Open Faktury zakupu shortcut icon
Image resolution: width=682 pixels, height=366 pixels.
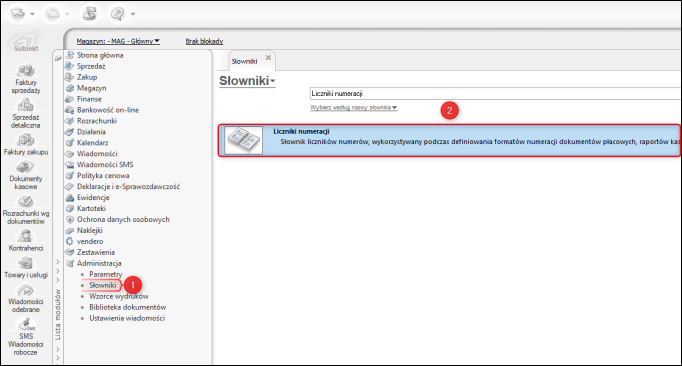[26, 141]
